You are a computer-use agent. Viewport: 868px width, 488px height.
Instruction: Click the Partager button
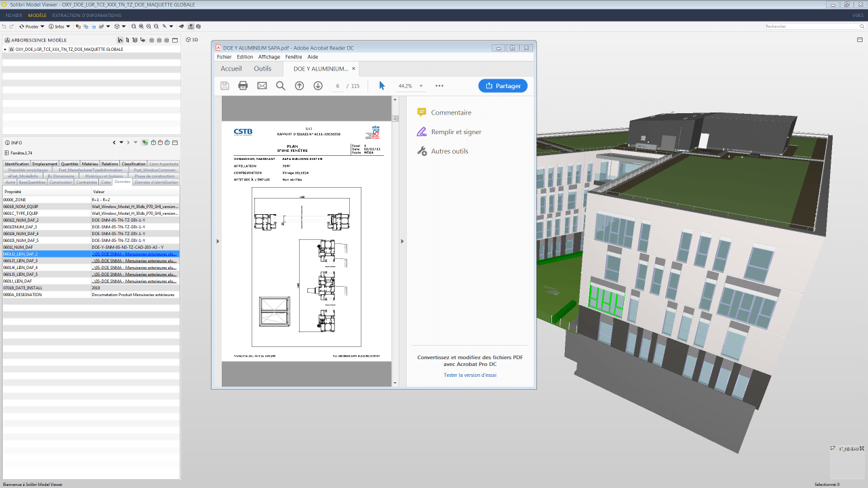pyautogui.click(x=502, y=86)
